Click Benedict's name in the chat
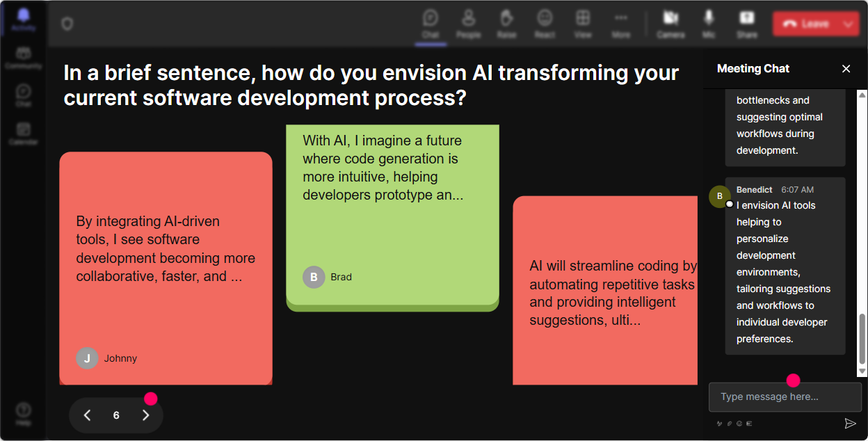This screenshot has height=441, width=868. pyautogui.click(x=755, y=189)
